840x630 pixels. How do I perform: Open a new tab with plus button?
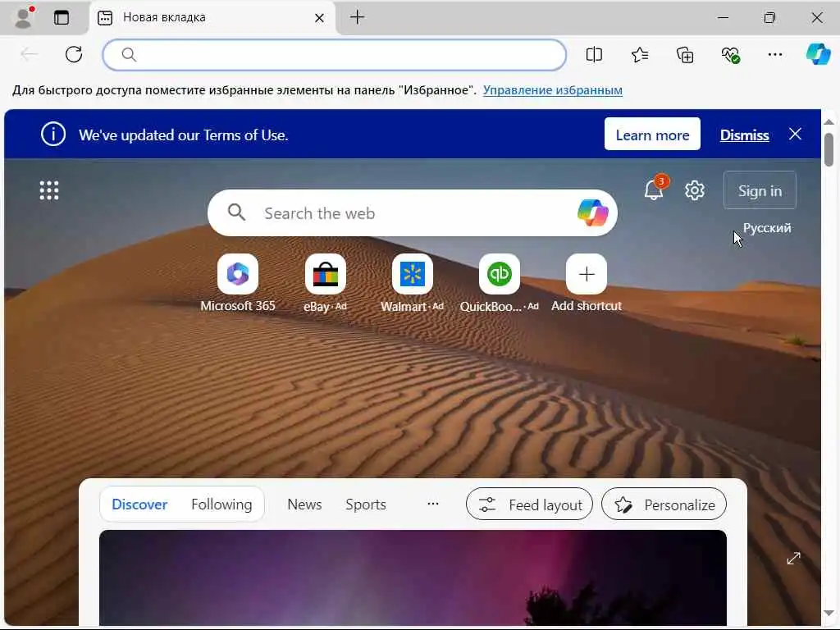[358, 17]
